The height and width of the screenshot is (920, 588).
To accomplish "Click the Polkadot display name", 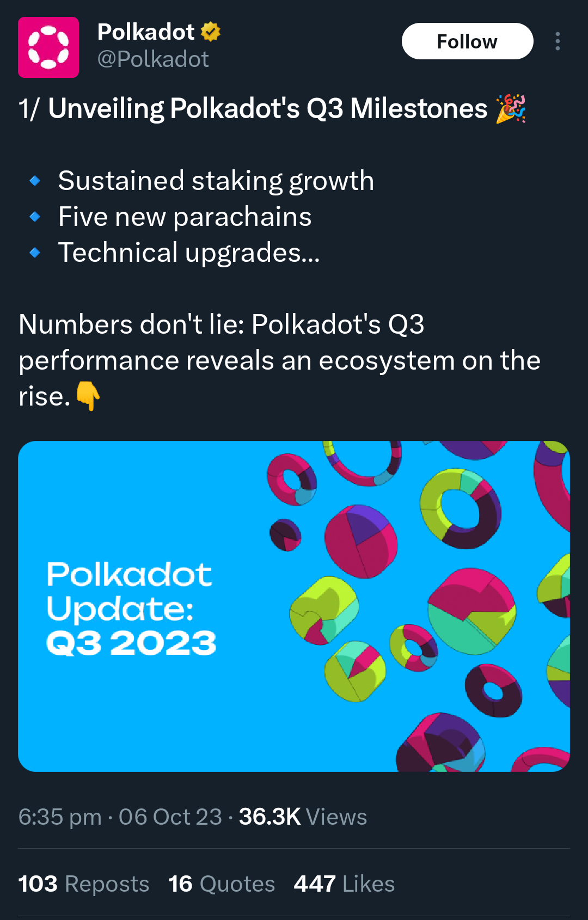I will 146,32.
